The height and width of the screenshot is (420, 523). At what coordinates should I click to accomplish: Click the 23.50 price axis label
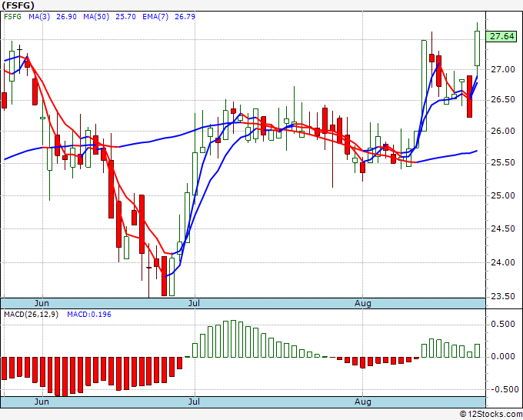pos(503,297)
